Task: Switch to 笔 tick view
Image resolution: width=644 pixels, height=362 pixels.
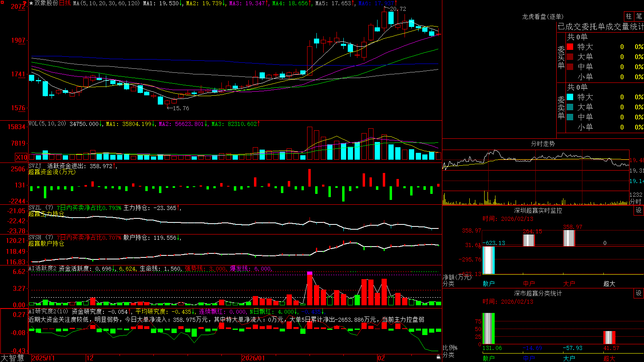Action: click(x=639, y=16)
